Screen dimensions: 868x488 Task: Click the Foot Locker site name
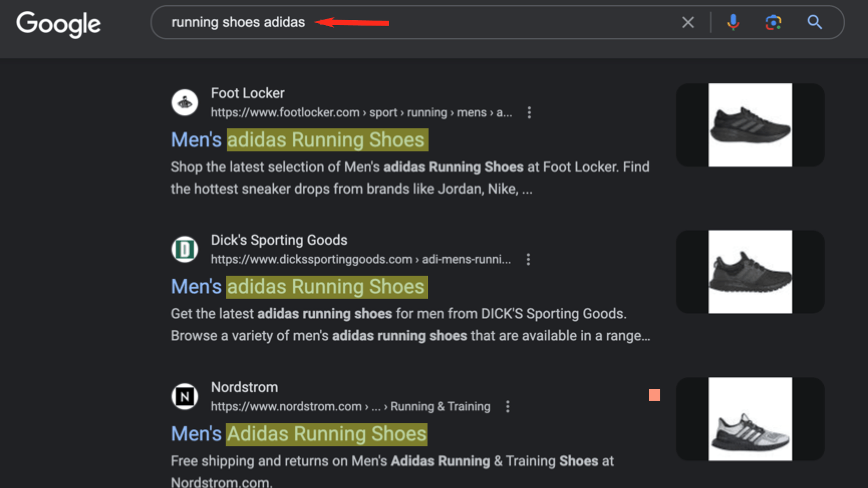pyautogui.click(x=247, y=93)
